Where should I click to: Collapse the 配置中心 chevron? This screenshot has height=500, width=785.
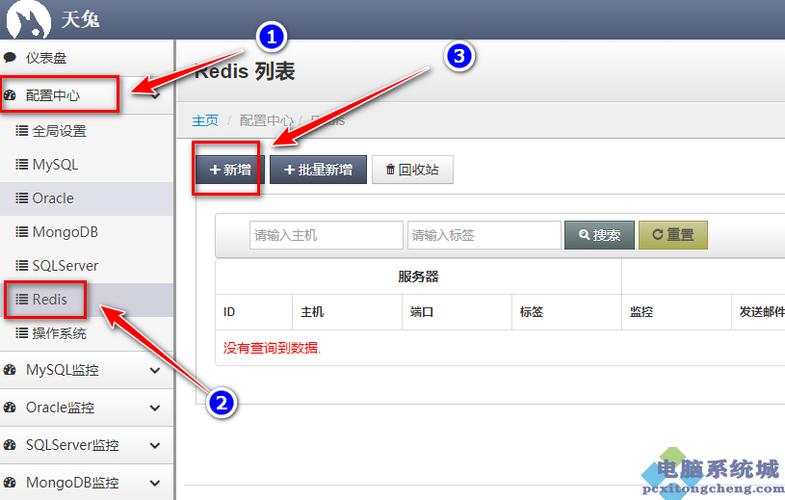[x=156, y=95]
